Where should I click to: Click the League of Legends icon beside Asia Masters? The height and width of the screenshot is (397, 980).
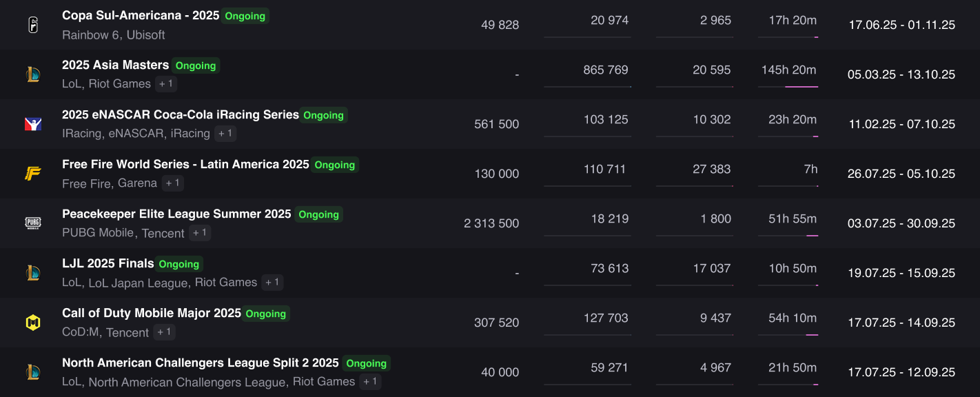[33, 74]
